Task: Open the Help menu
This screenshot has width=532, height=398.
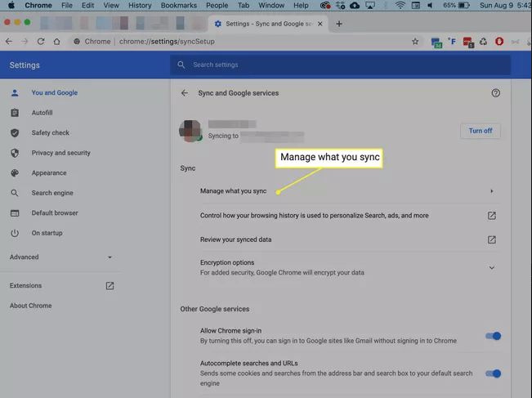Action: coord(301,5)
